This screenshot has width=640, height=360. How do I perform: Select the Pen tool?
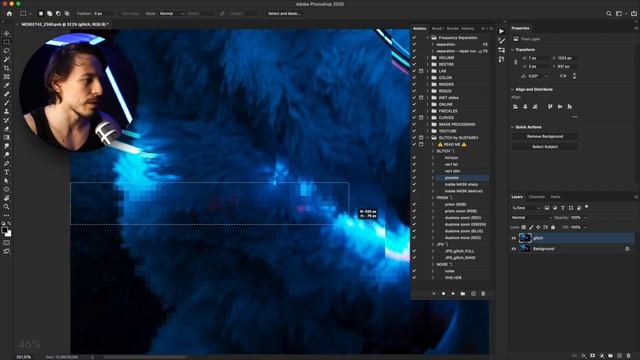(7, 164)
